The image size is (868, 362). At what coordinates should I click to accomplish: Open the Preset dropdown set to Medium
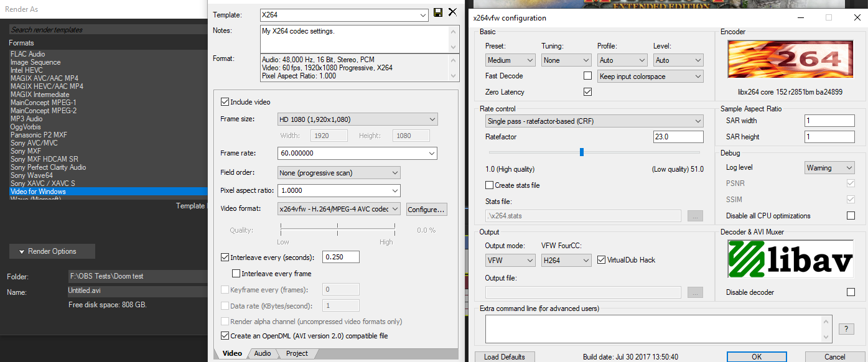point(510,60)
